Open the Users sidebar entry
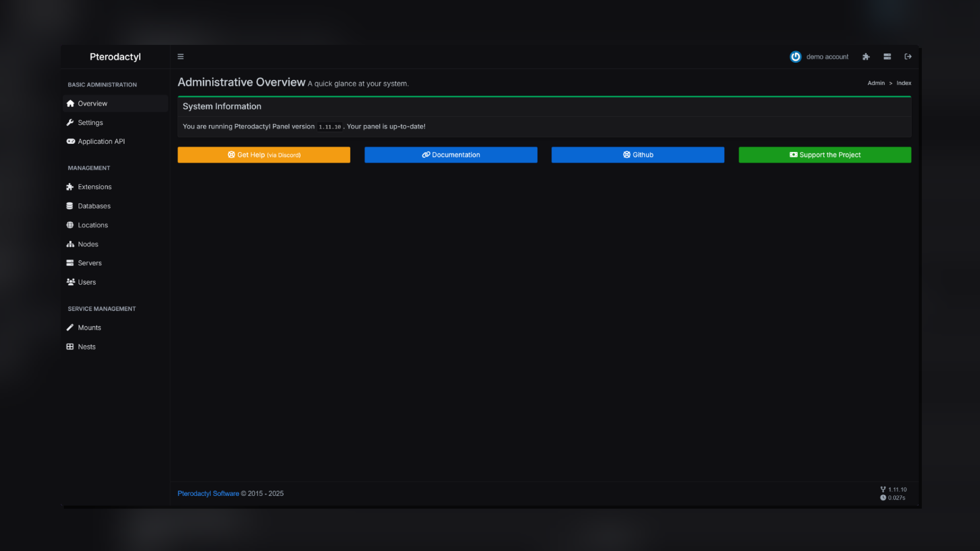The height and width of the screenshot is (551, 980). coord(87,282)
